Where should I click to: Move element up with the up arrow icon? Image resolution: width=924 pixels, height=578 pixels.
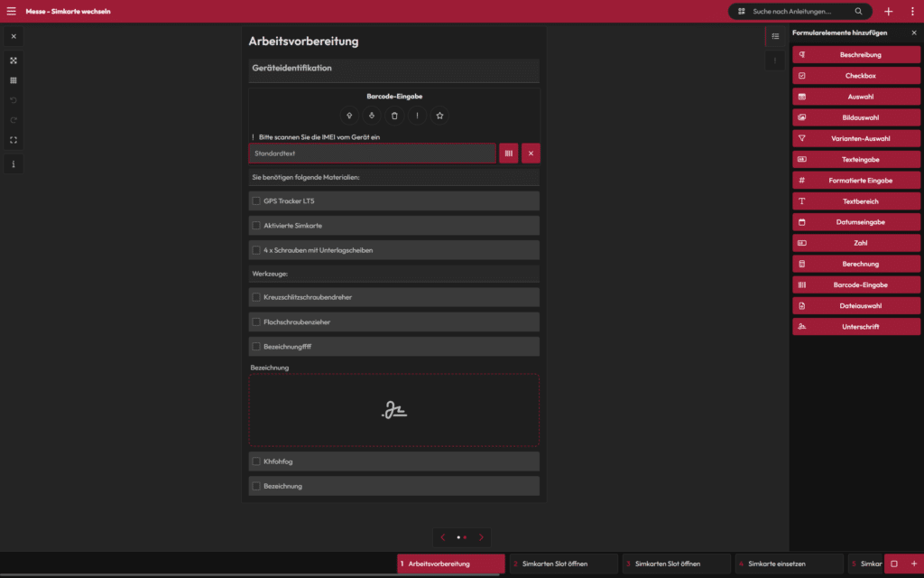pos(349,116)
